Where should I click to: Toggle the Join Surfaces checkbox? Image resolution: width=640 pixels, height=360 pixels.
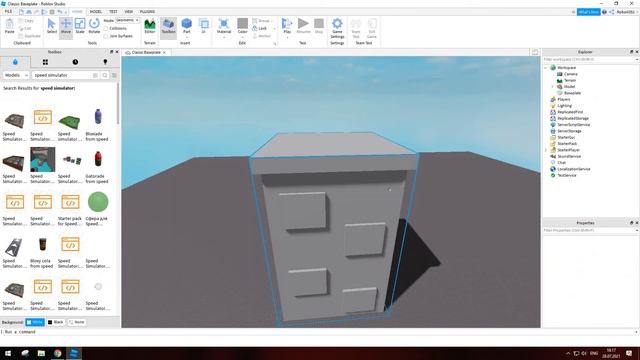pos(106,36)
